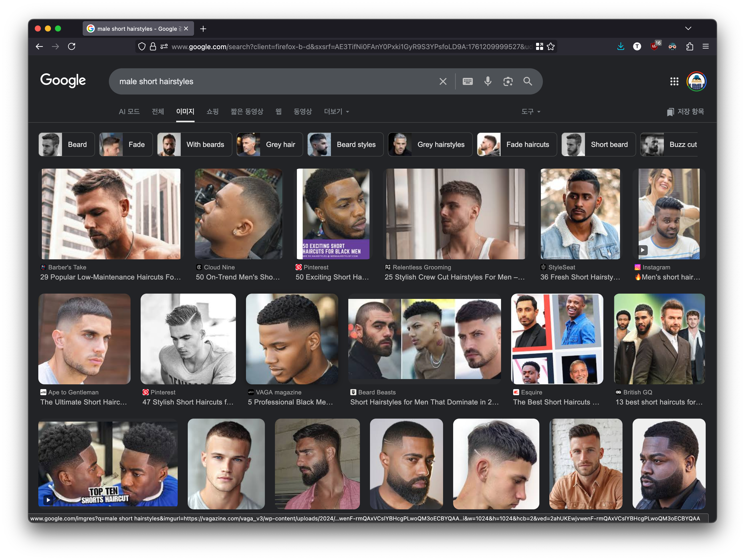Click in the search text field
This screenshot has height=560, width=745.
pos(269,81)
